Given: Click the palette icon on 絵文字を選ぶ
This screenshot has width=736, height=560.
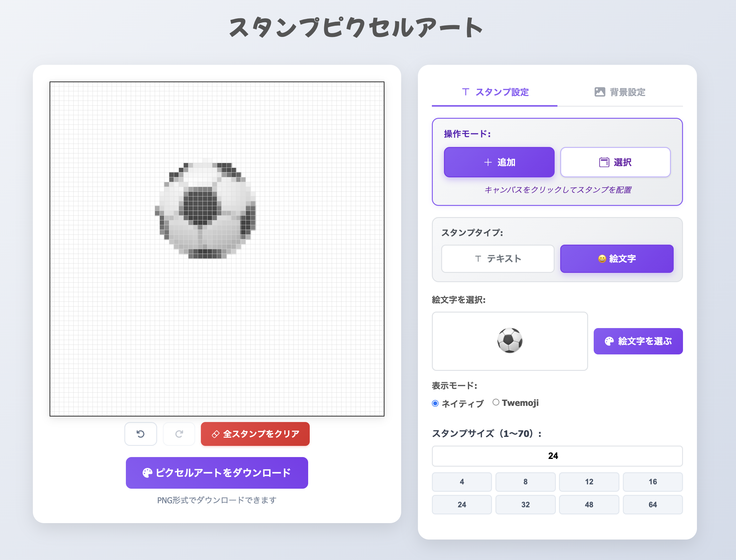Looking at the screenshot, I should coord(609,341).
